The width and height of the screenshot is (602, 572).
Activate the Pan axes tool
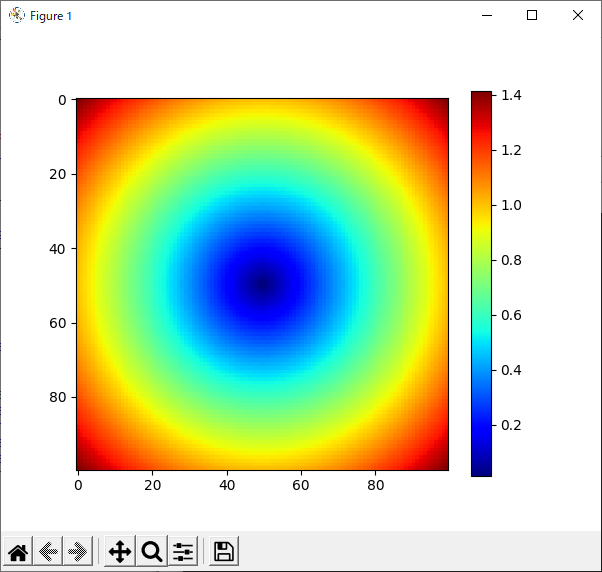pos(119,551)
